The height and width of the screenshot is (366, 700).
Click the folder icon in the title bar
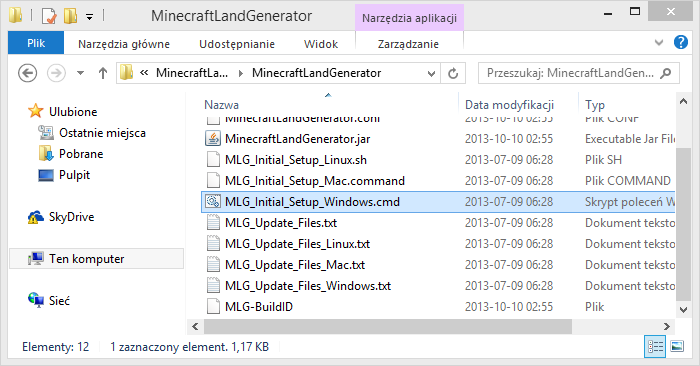coord(16,16)
